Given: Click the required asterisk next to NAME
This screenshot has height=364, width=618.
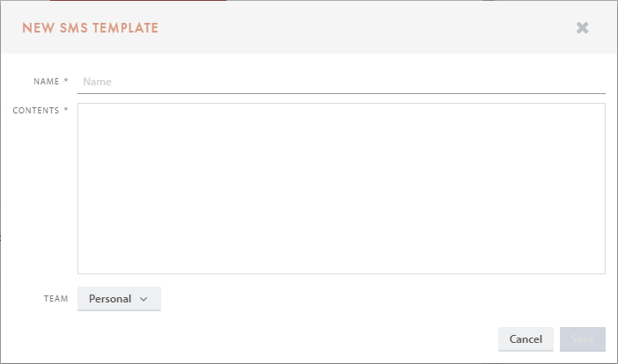Looking at the screenshot, I should click(x=66, y=82).
